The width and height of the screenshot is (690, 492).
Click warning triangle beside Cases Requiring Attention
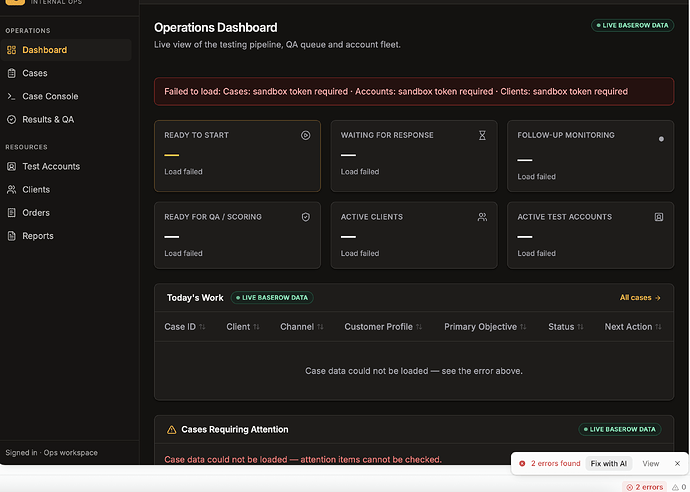(x=172, y=430)
